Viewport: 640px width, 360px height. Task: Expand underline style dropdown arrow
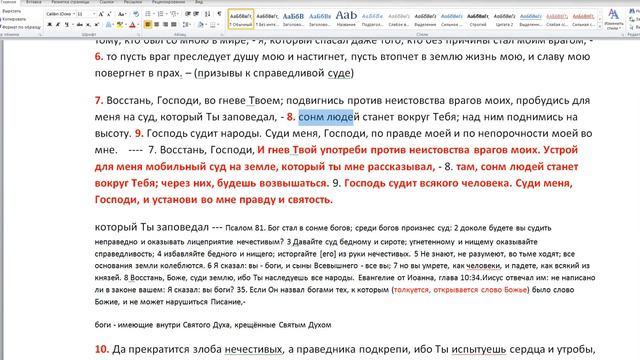coord(72,24)
